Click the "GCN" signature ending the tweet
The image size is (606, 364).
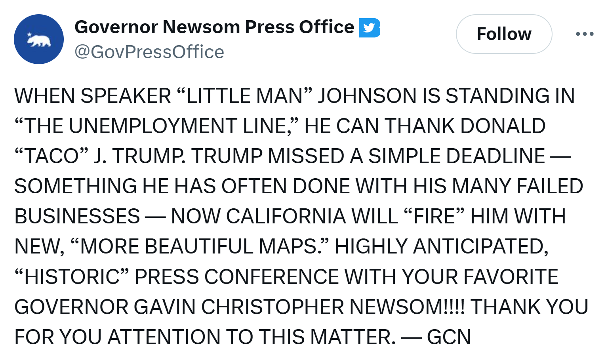[x=449, y=337]
